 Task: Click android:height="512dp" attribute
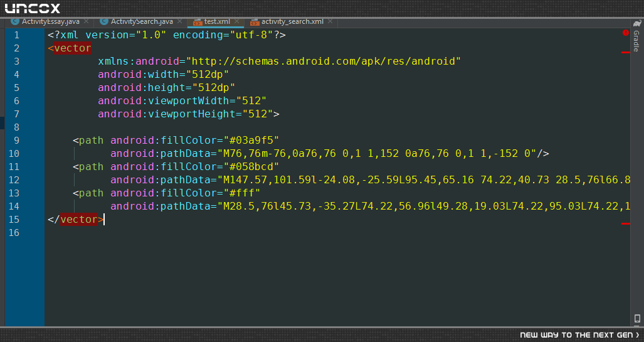coord(166,88)
